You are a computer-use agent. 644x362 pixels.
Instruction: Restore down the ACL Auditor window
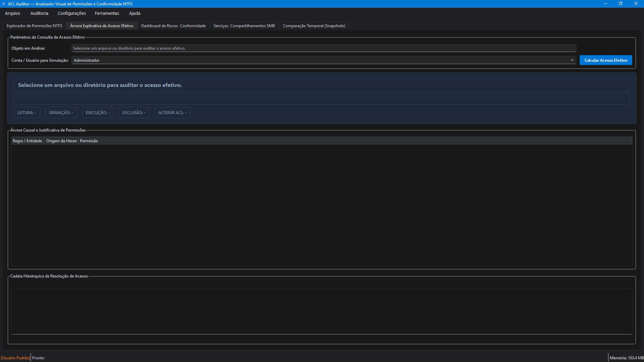coord(621,4)
